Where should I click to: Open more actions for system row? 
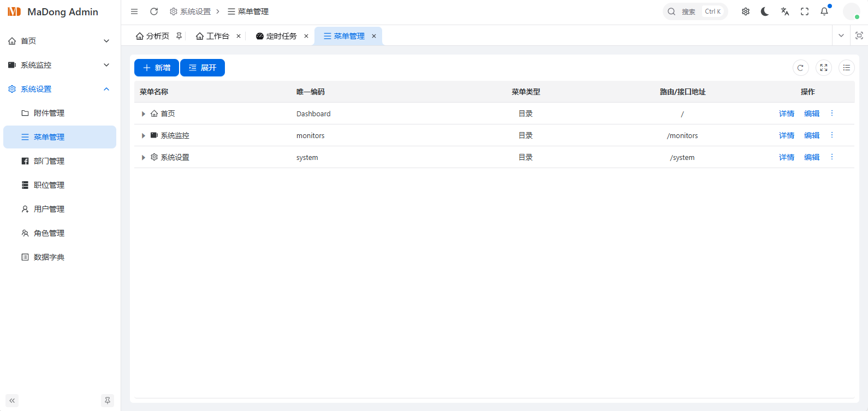[x=832, y=157]
